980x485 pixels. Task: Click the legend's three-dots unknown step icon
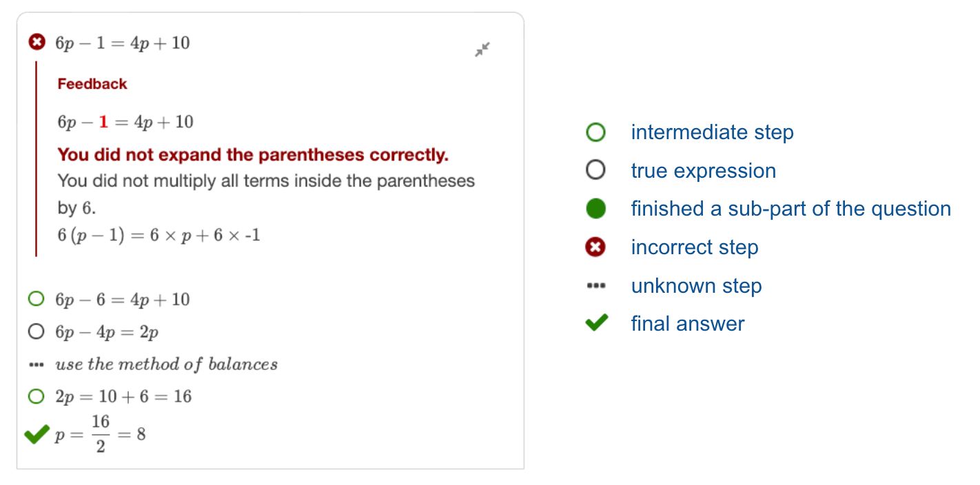[595, 285]
